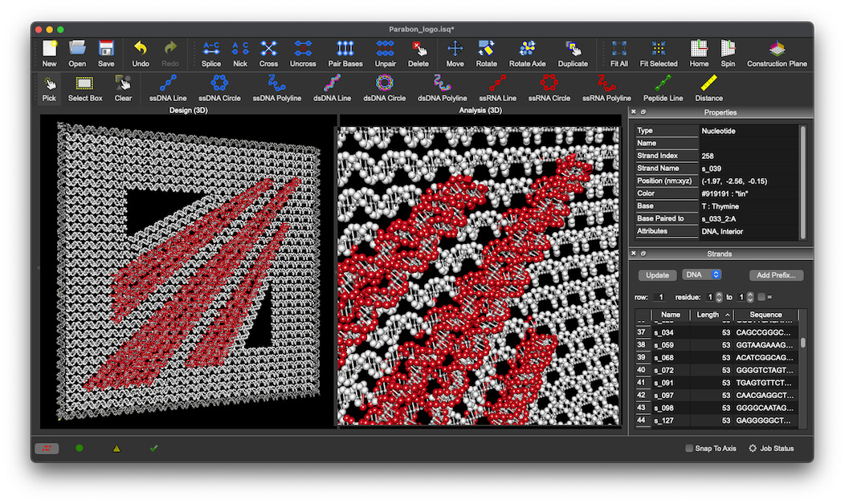Switch to the Analysis (3D) view
The width and height of the screenshot is (845, 504).
pyautogui.click(x=480, y=110)
